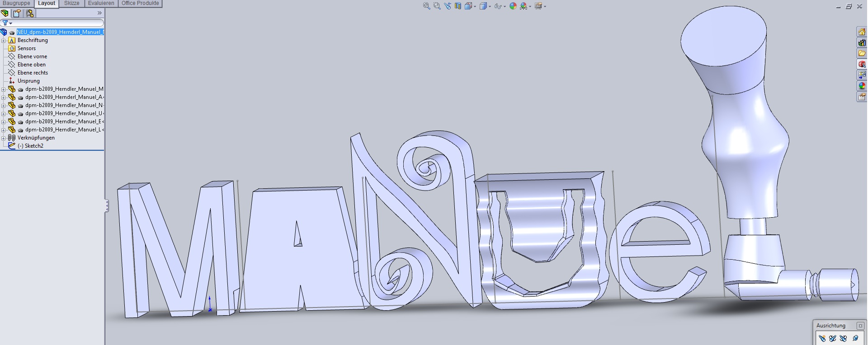Switch to the ConfigurationManager tab icon
868x345 pixels.
point(29,13)
